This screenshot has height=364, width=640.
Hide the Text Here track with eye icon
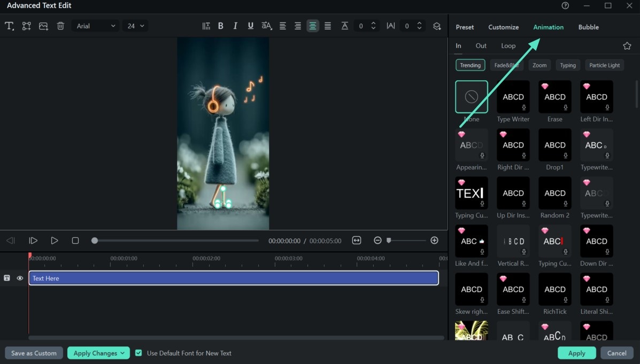tap(20, 278)
